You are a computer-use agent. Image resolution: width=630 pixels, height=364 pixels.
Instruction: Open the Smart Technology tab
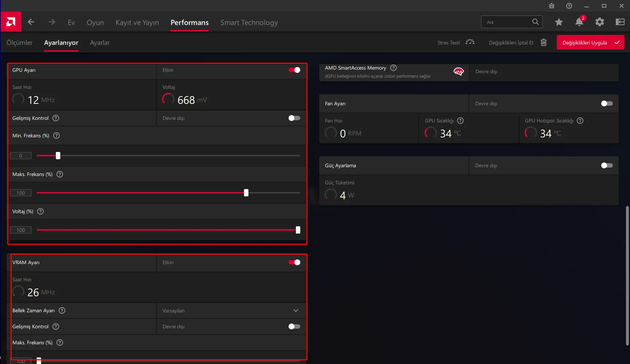pos(249,22)
